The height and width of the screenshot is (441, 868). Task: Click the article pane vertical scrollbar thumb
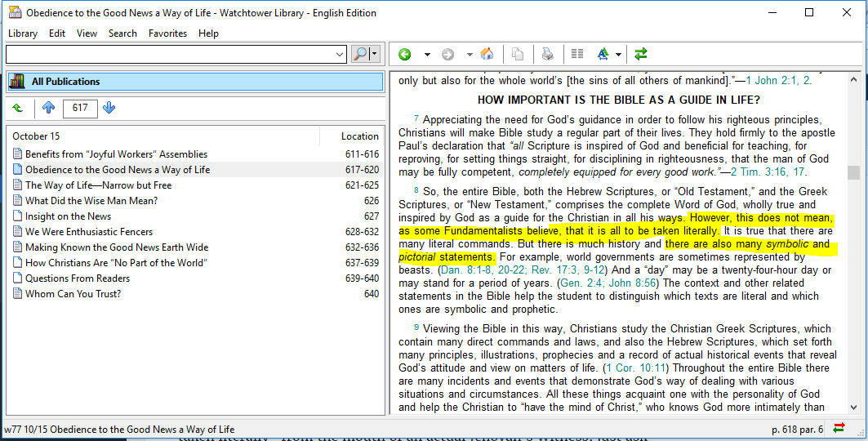pos(853,172)
